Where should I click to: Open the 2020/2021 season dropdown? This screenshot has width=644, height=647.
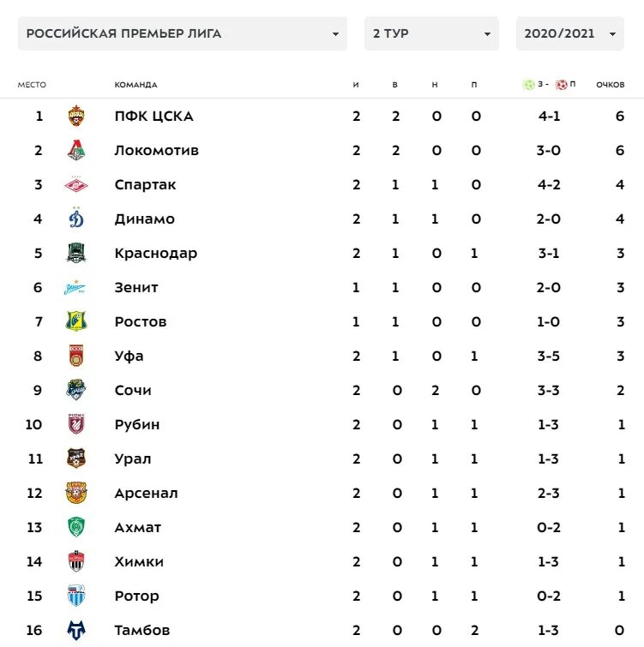[x=569, y=33]
